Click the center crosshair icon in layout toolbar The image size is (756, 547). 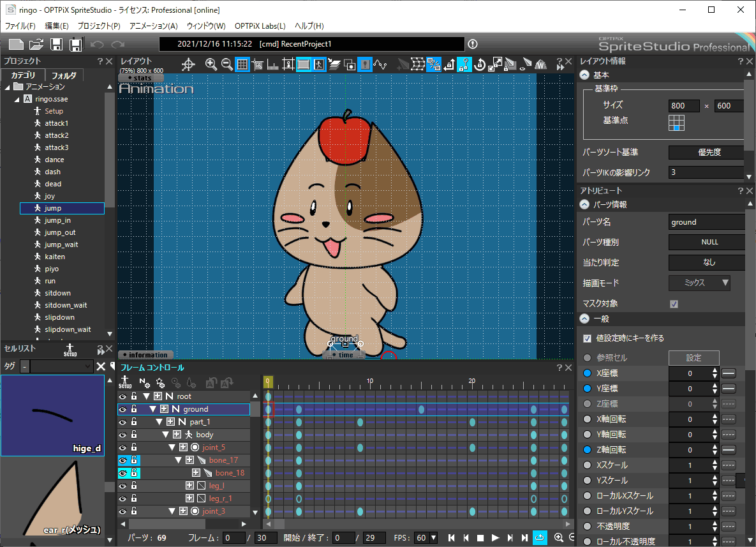tap(188, 64)
